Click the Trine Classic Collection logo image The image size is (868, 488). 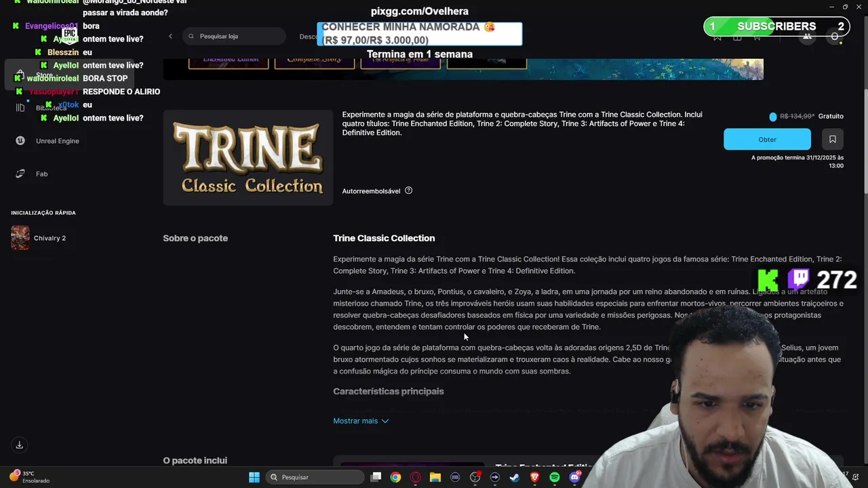coord(248,157)
